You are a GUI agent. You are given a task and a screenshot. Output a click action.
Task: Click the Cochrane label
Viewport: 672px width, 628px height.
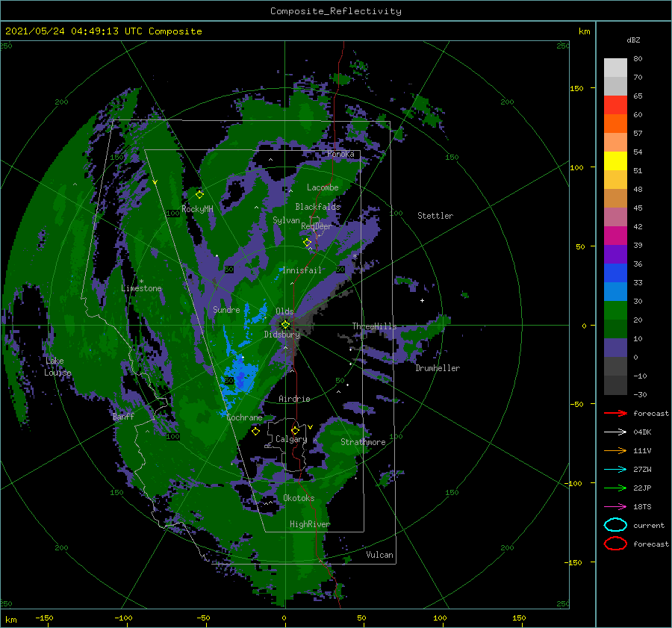click(x=244, y=417)
